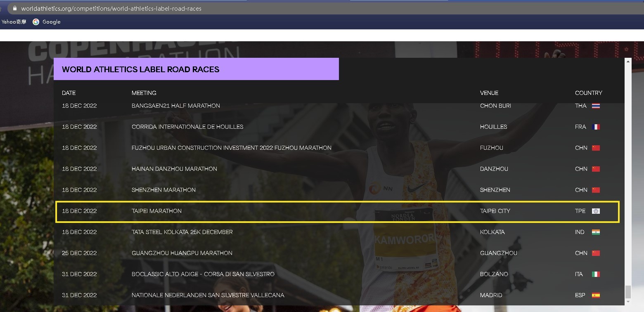Click the Spain flag icon

596,295
